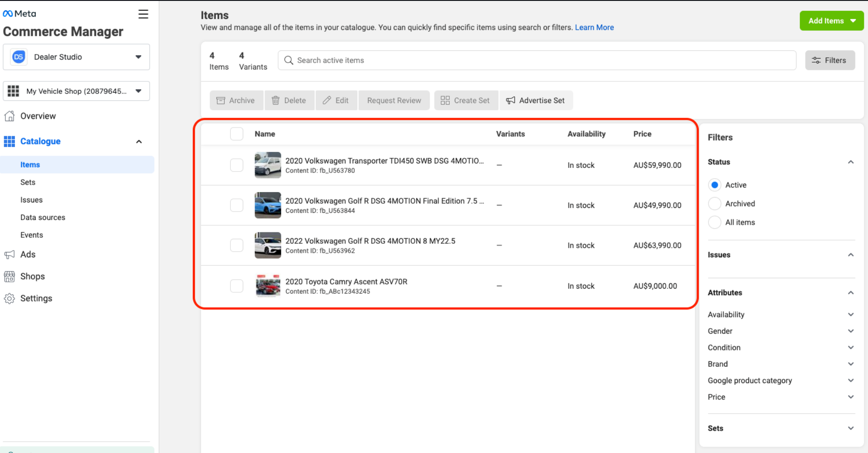The image size is (868, 453).
Task: Collapse the Issues filter section
Action: (851, 255)
